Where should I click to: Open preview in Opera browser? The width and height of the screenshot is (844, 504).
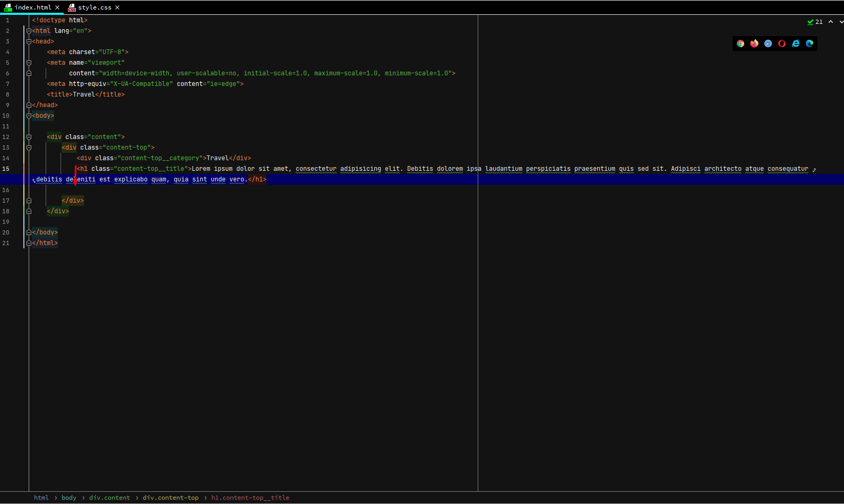pos(782,44)
